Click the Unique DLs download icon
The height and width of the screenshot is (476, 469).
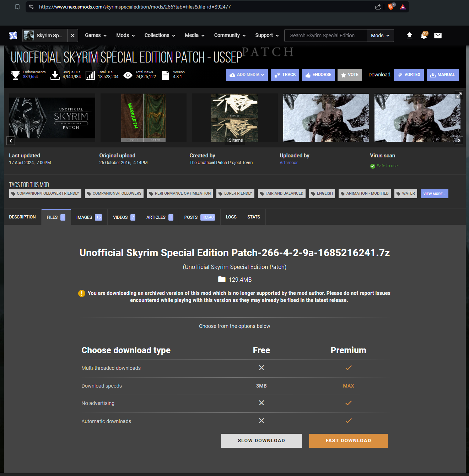coord(55,75)
